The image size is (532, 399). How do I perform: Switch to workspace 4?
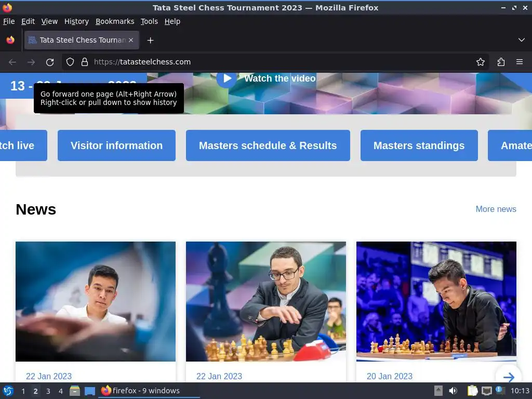tap(61, 391)
